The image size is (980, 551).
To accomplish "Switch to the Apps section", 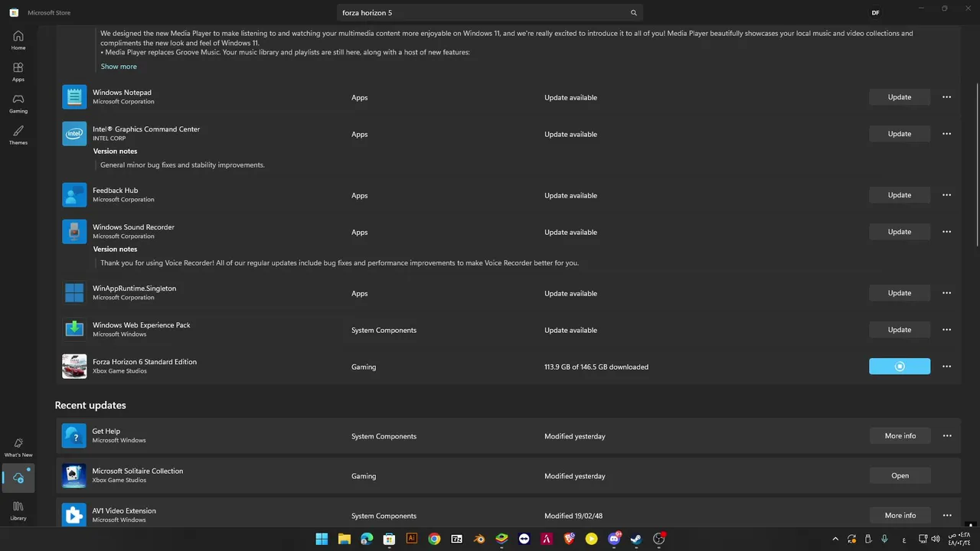I will [18, 72].
